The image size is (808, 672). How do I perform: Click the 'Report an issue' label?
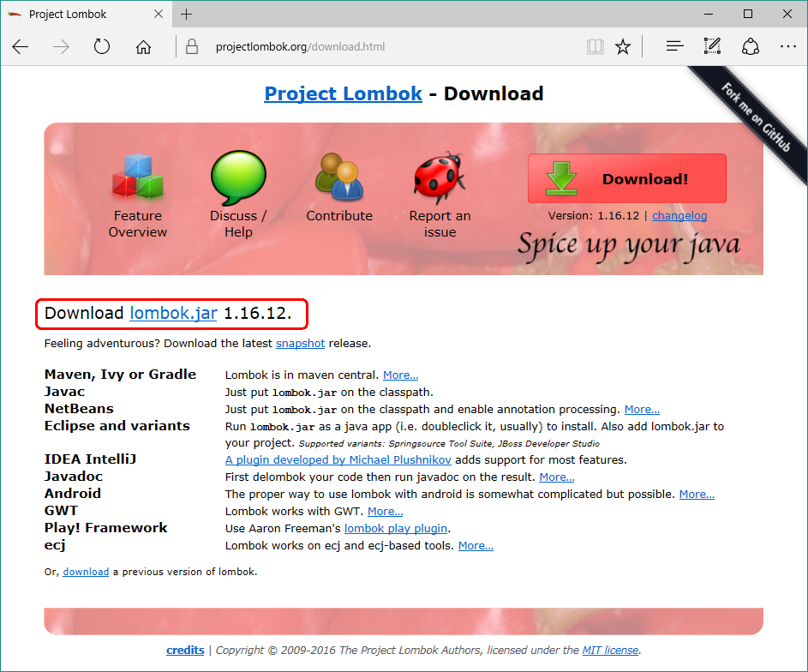pos(440,224)
